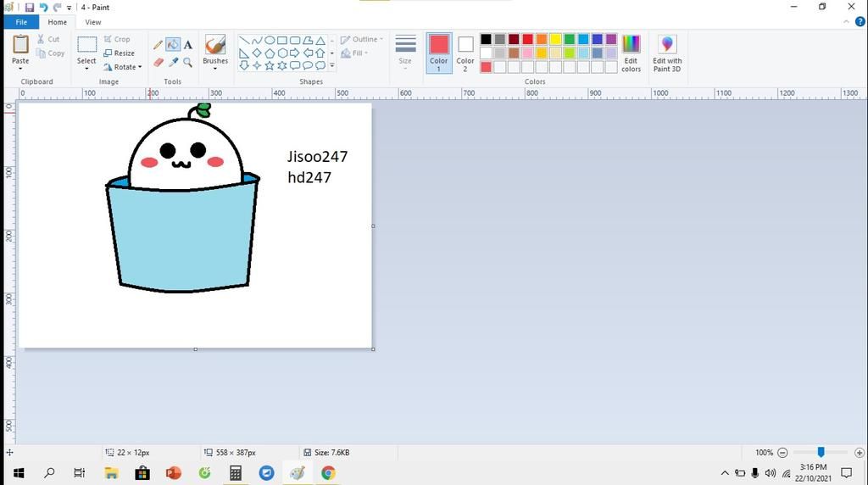Click Edit with Paint 3D
The image size is (868, 485).
click(x=667, y=53)
